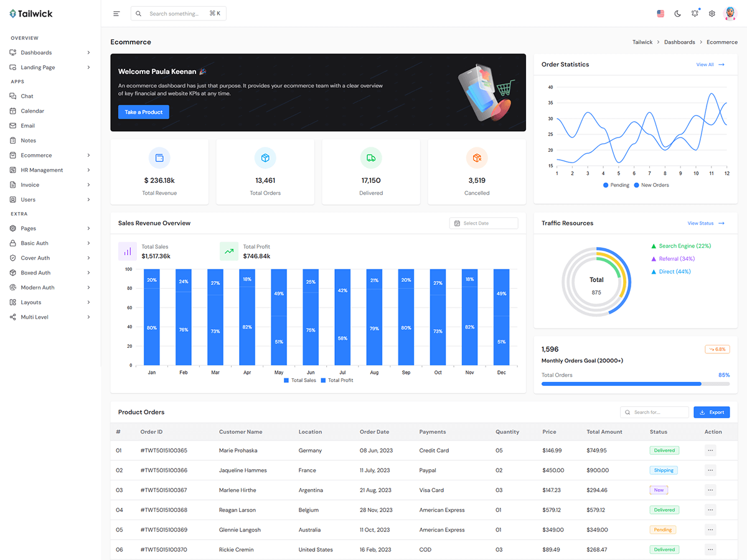
Task: Click the Take a Product button
Action: click(143, 112)
